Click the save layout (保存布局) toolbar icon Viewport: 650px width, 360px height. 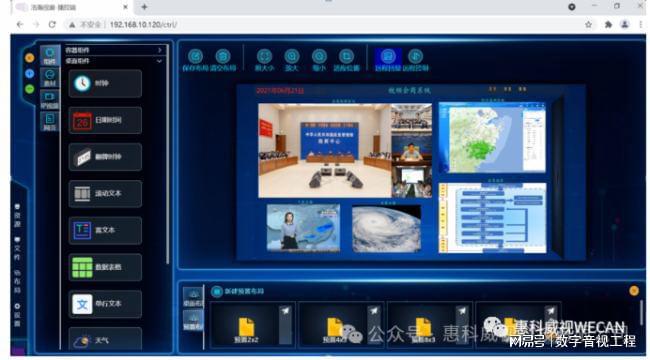click(x=195, y=56)
